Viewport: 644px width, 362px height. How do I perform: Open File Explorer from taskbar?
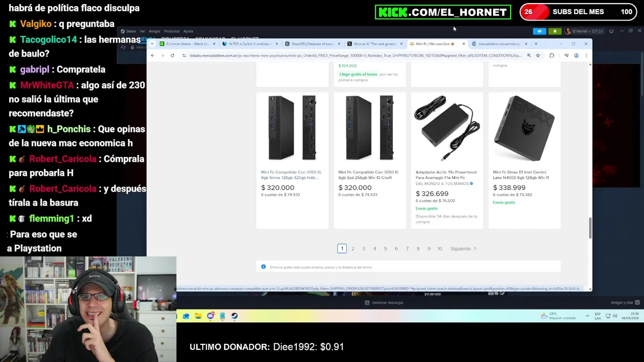[198, 316]
